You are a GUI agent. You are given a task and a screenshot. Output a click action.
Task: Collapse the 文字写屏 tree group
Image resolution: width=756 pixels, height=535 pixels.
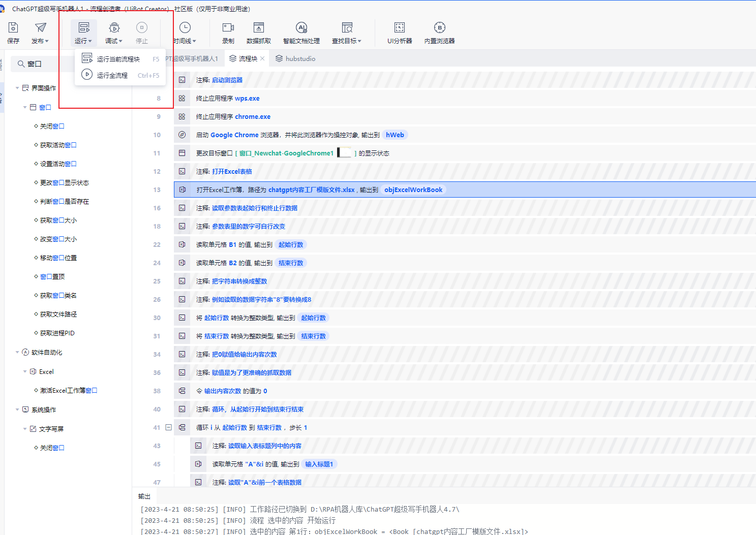25,429
